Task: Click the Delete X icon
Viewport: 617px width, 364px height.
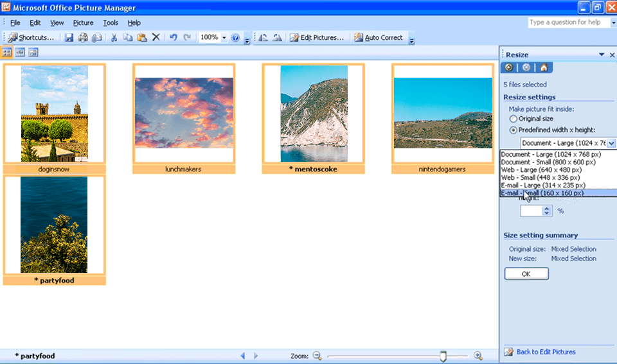Action: (156, 37)
